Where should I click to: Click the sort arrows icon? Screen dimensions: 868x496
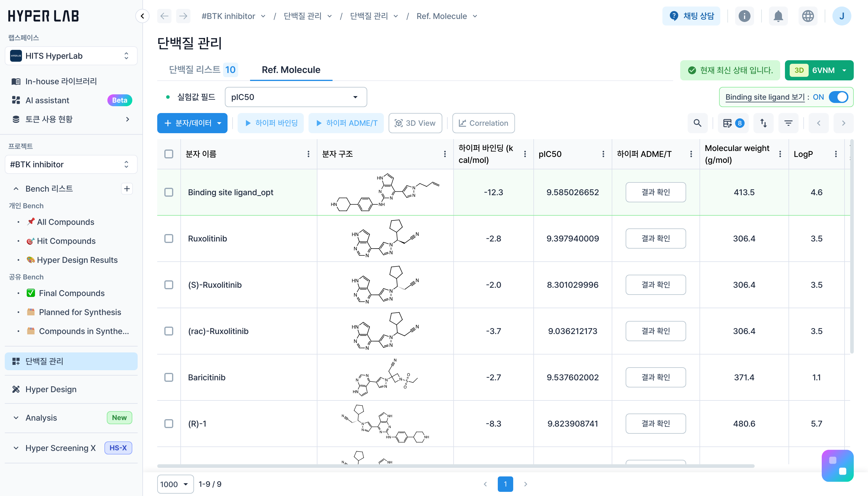coord(763,123)
